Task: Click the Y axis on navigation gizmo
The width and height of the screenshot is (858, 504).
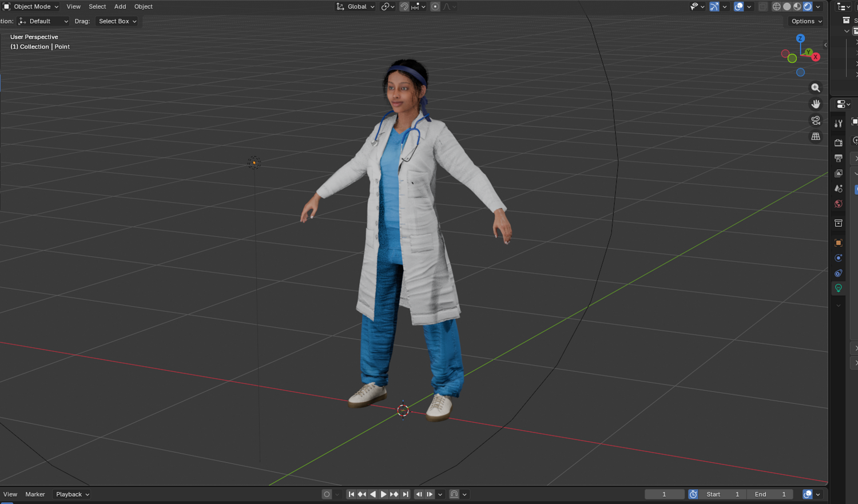Action: [x=808, y=52]
